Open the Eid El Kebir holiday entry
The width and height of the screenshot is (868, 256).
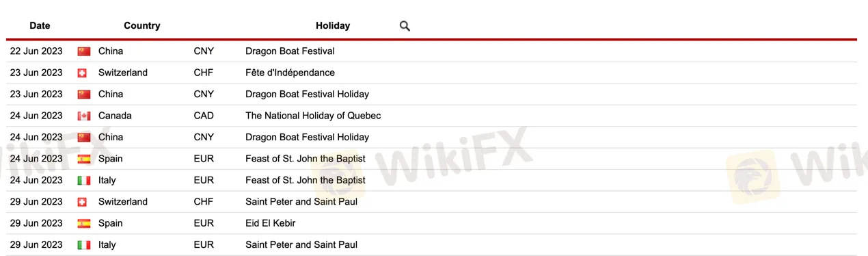[271, 223]
